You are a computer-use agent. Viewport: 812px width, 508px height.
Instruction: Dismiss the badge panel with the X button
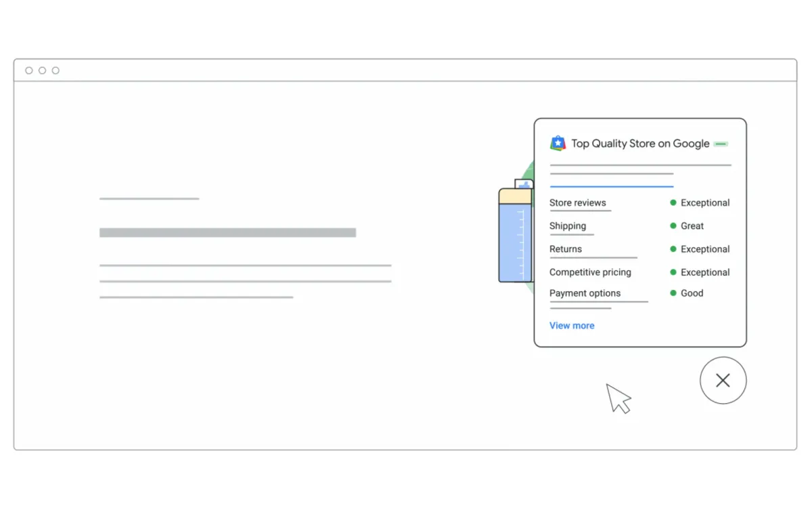(x=723, y=380)
